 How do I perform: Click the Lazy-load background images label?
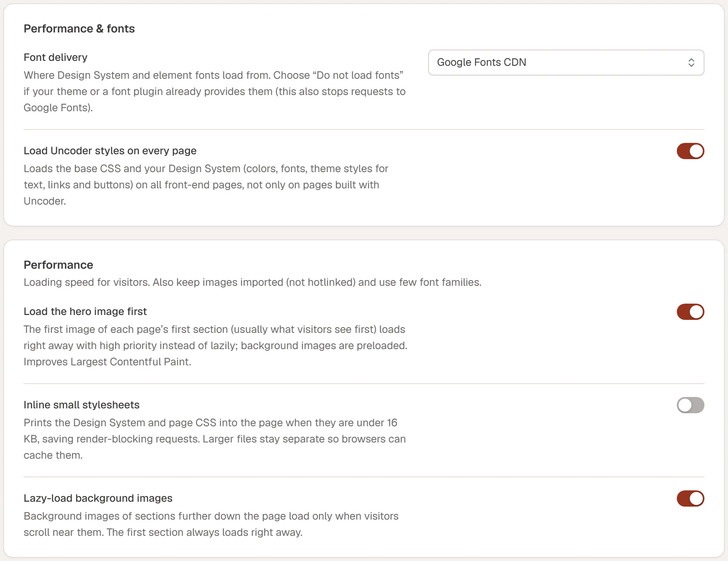point(98,498)
